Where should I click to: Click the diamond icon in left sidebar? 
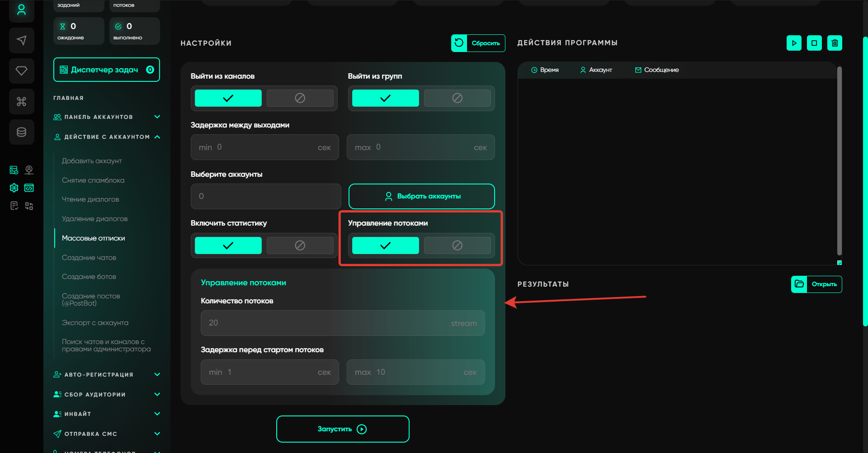point(21,71)
